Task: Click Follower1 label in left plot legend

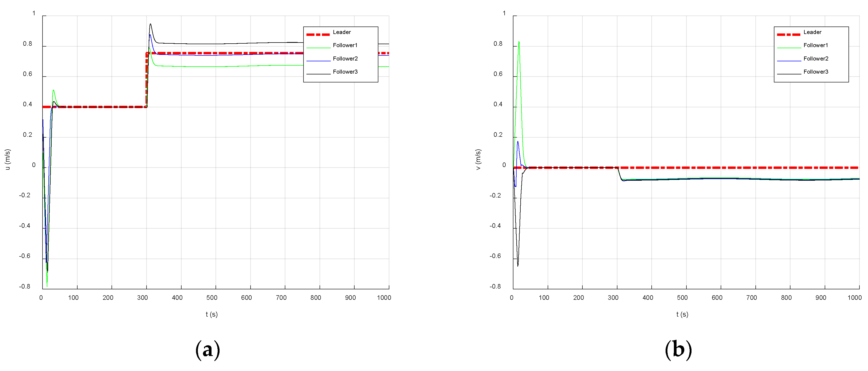Action: 345,45
